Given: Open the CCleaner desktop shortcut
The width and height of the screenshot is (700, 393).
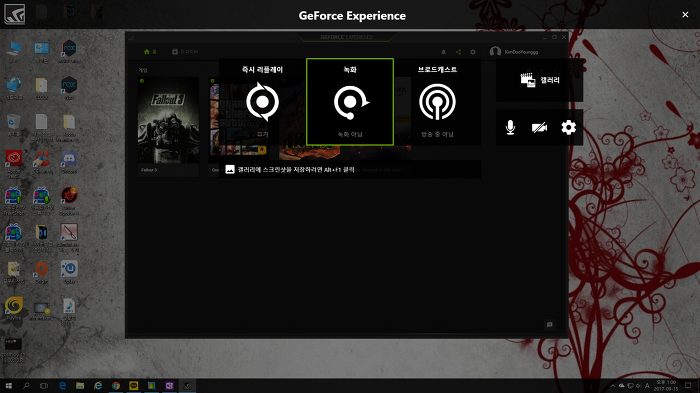Looking at the screenshot, I should pos(42,162).
